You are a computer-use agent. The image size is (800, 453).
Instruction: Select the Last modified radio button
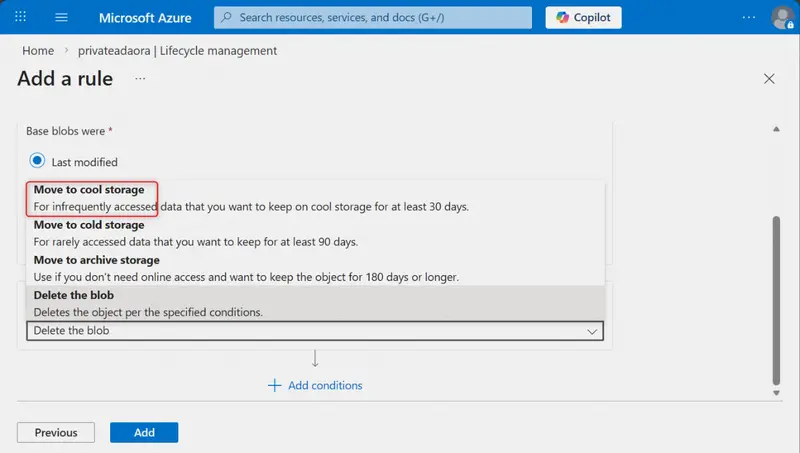click(37, 161)
